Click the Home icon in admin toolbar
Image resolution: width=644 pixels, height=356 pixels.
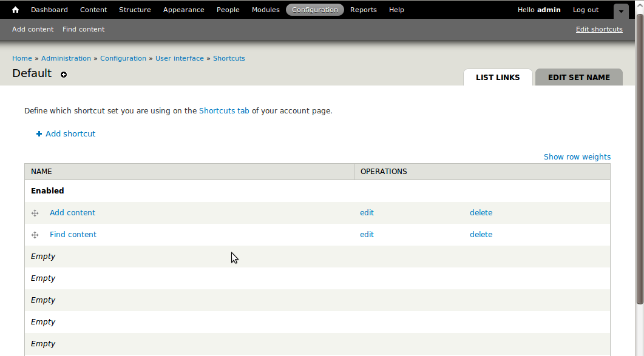(15, 10)
